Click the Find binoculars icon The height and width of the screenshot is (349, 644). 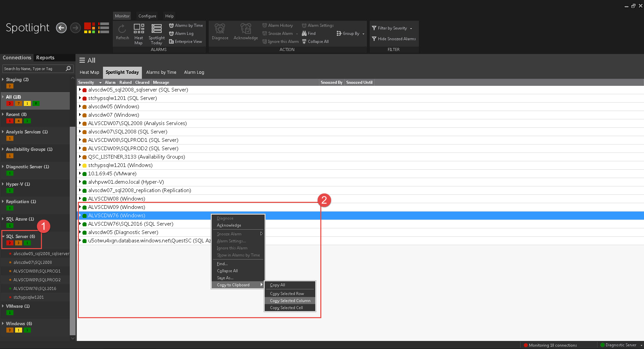point(304,34)
